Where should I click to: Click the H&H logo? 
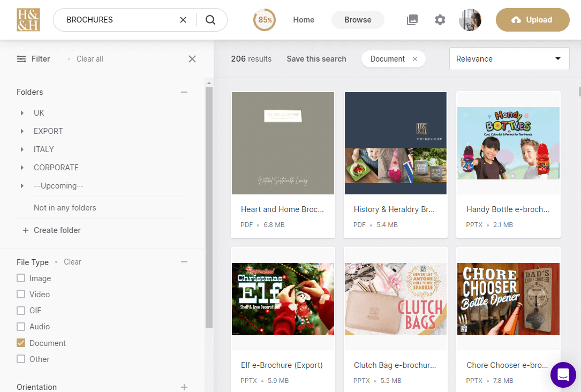tap(28, 20)
